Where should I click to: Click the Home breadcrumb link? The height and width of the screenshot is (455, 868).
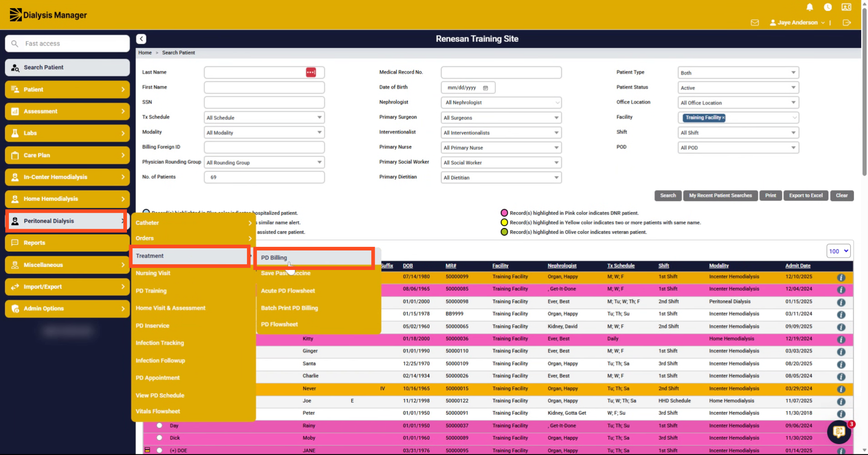coord(145,53)
